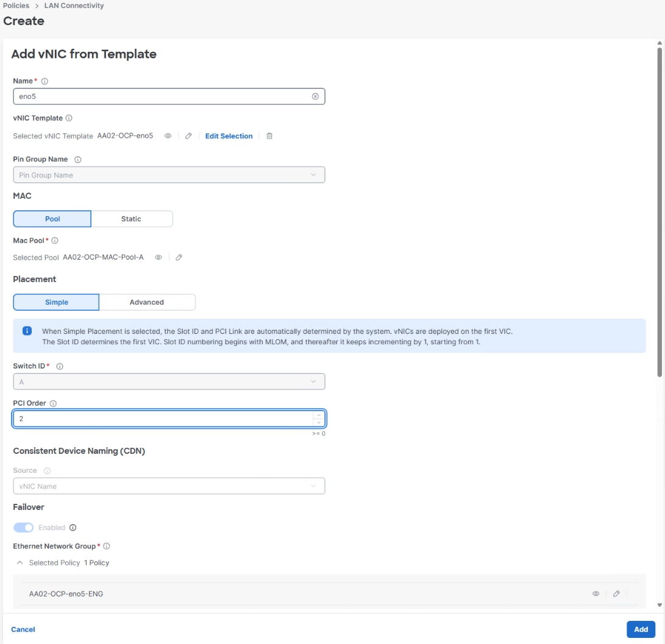The height and width of the screenshot is (644, 665).
Task: Click the AA02-OCP-MAC-Pool-A pool name
Action: tap(103, 257)
